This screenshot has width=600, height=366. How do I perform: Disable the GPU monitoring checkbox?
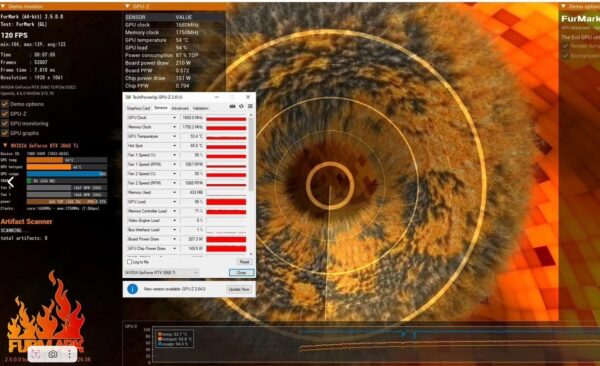[x=5, y=123]
